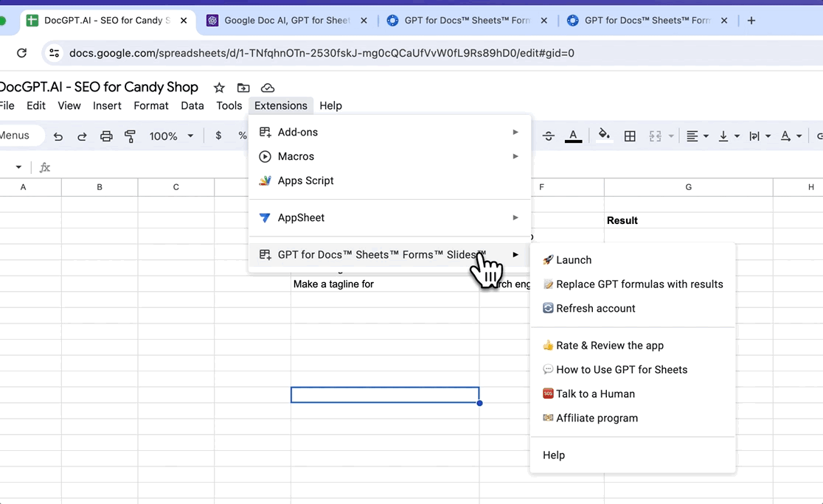
Task: Open the name box dropdown arrow
Action: 18,167
